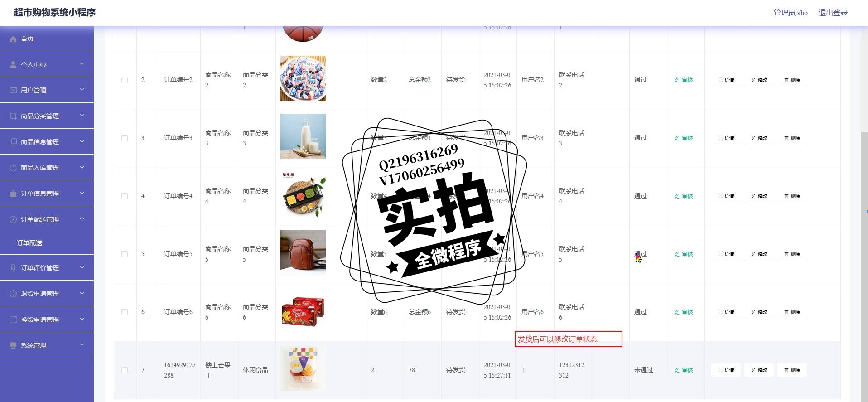Click the crop icon beside 商品分类管理
The image size is (868, 402).
click(13, 116)
